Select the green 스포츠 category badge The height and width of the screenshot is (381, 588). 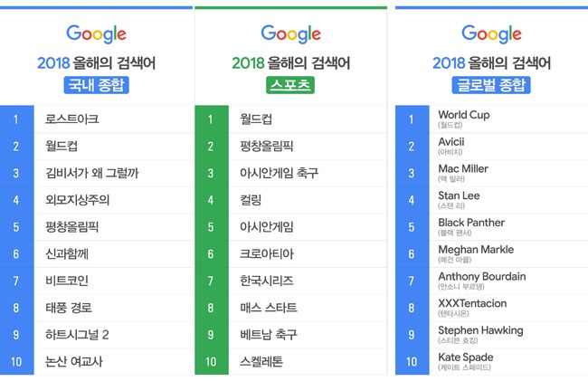click(290, 86)
